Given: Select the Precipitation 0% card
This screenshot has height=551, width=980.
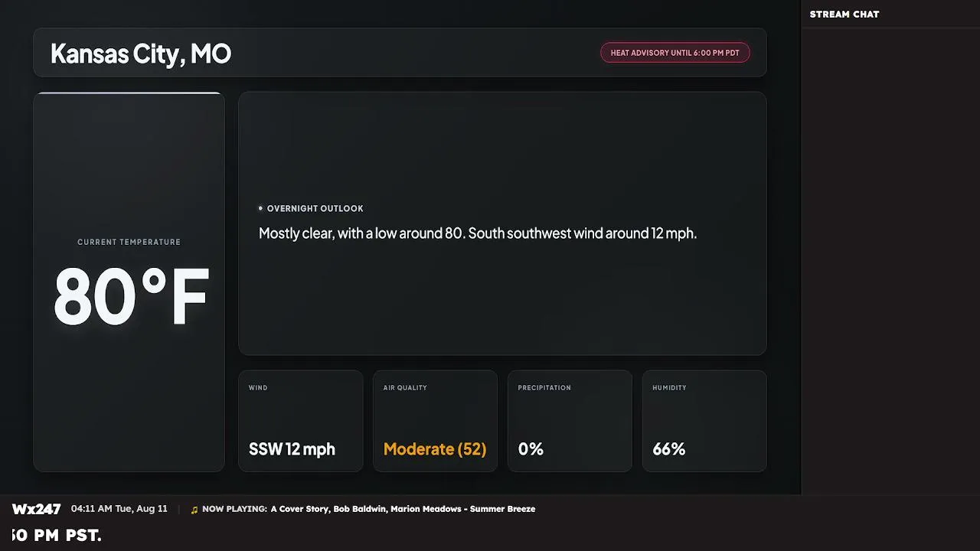Looking at the screenshot, I should [570, 421].
